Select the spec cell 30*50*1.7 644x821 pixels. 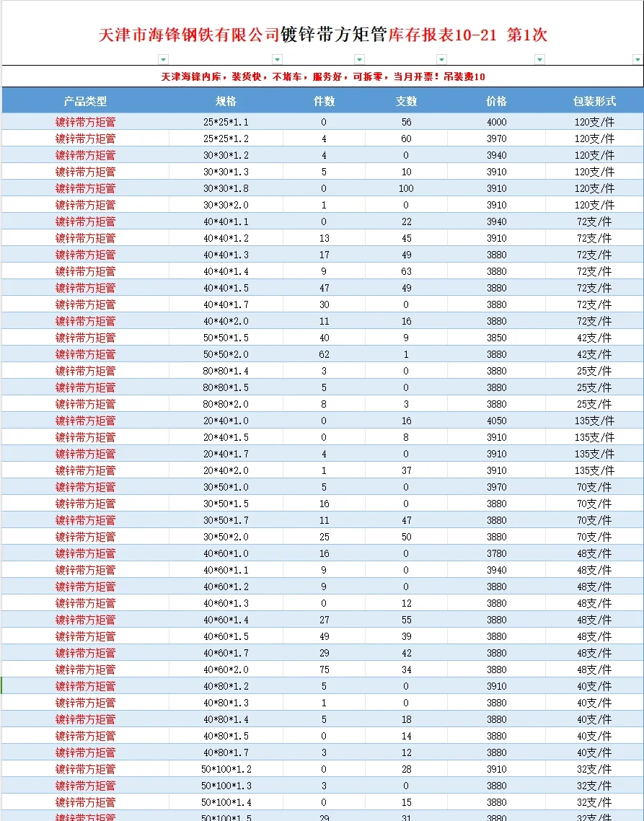[226, 520]
